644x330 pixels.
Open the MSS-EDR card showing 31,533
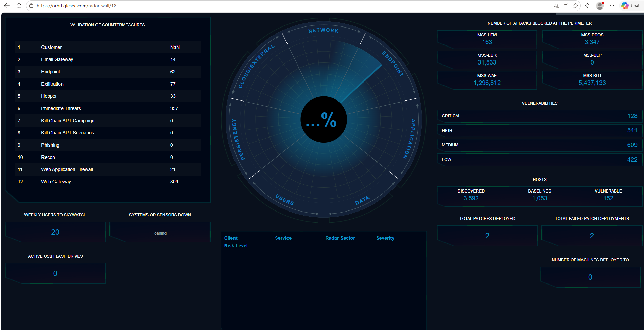pos(487,59)
